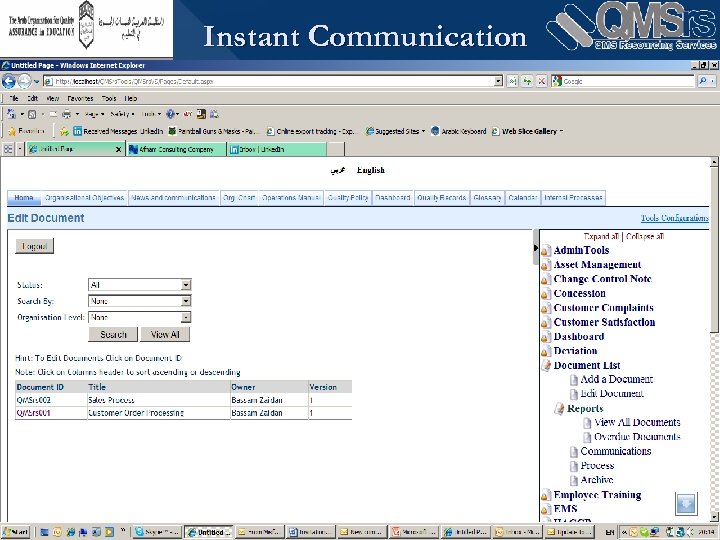Click the browser Back arrow button
This screenshot has height=540, width=720.
(x=8, y=81)
